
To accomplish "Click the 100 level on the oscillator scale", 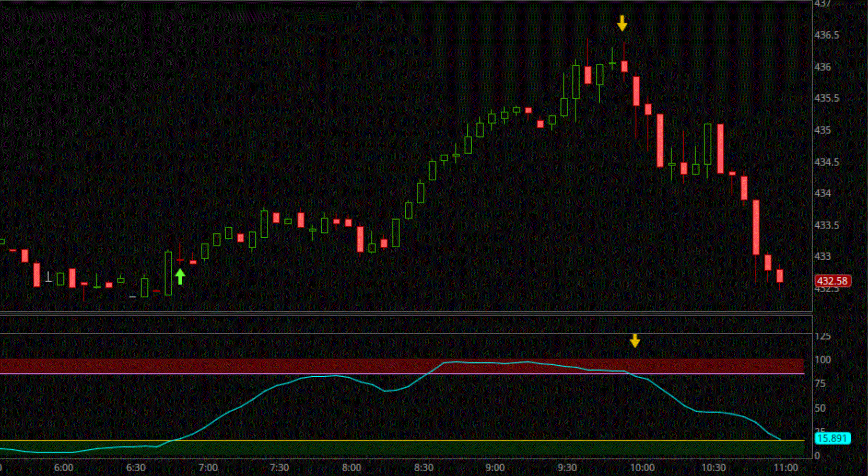I will pyautogui.click(x=823, y=359).
